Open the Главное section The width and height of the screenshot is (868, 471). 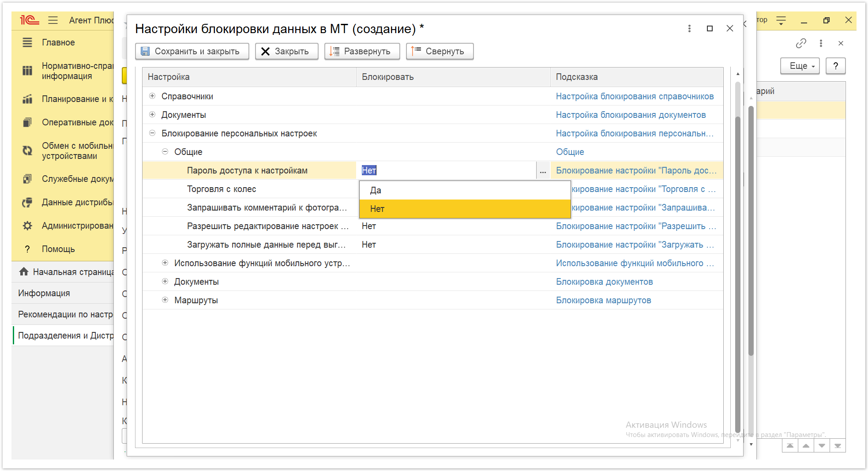pyautogui.click(x=58, y=42)
